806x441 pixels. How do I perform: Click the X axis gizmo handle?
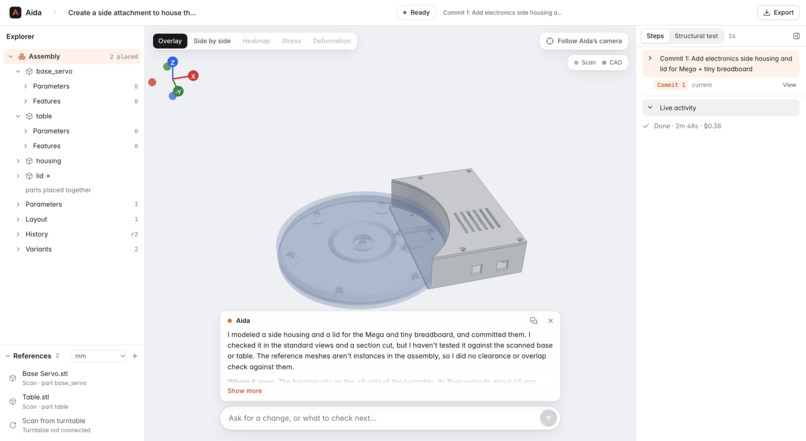(193, 76)
